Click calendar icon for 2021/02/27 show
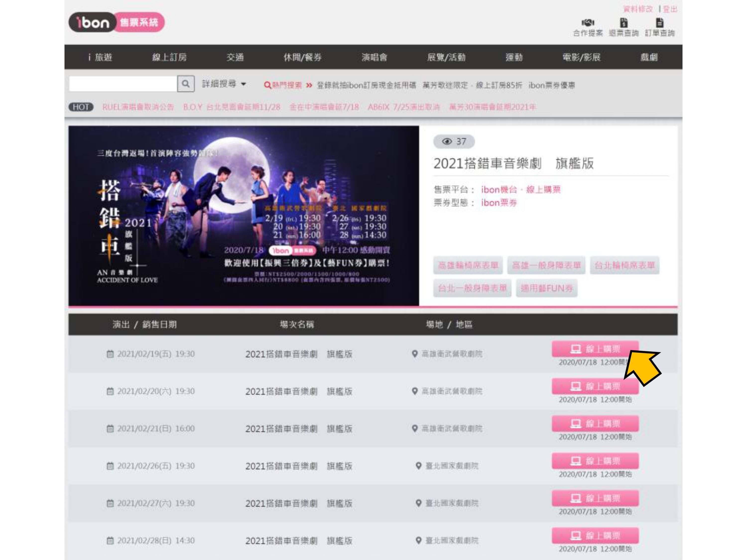This screenshot has width=747, height=560. 110,503
